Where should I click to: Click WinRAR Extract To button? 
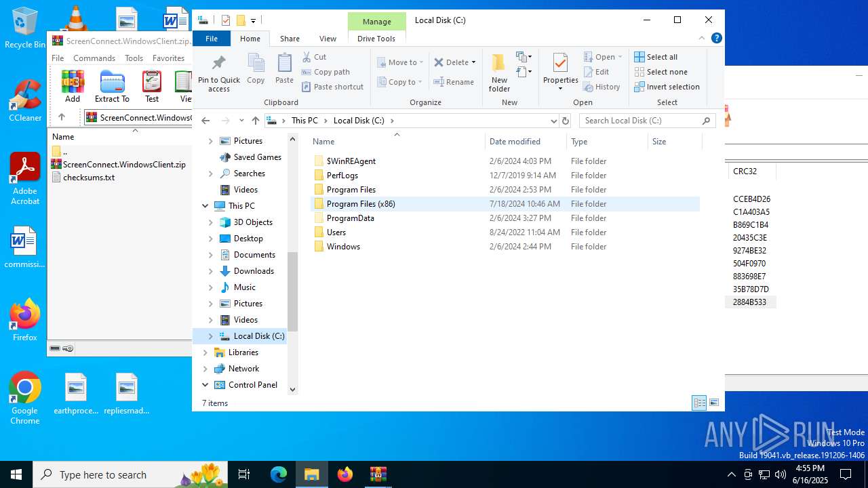coord(112,87)
